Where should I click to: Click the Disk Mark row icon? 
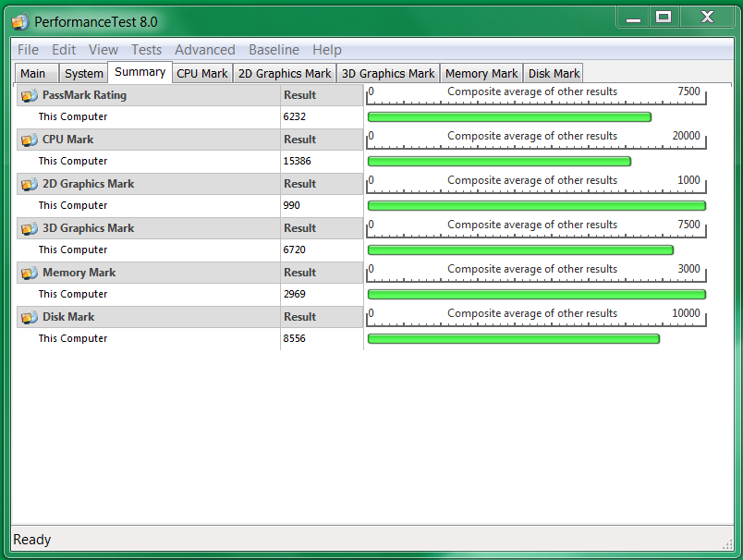(30, 318)
